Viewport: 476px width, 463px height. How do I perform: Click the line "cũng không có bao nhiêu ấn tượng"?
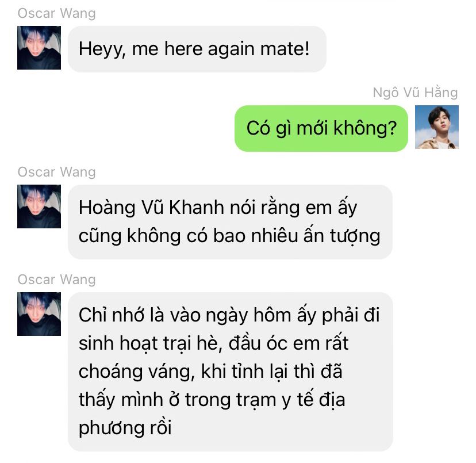[229, 236]
